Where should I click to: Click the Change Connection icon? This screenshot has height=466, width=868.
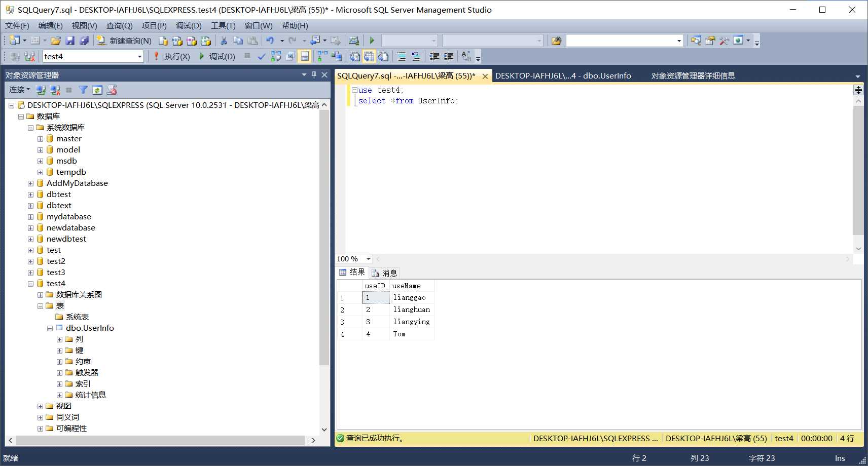[29, 56]
